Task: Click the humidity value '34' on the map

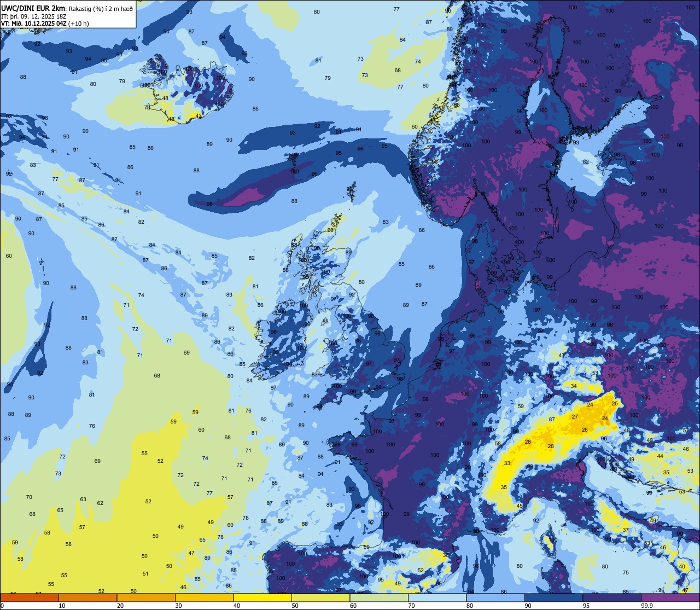Action: [x=574, y=386]
